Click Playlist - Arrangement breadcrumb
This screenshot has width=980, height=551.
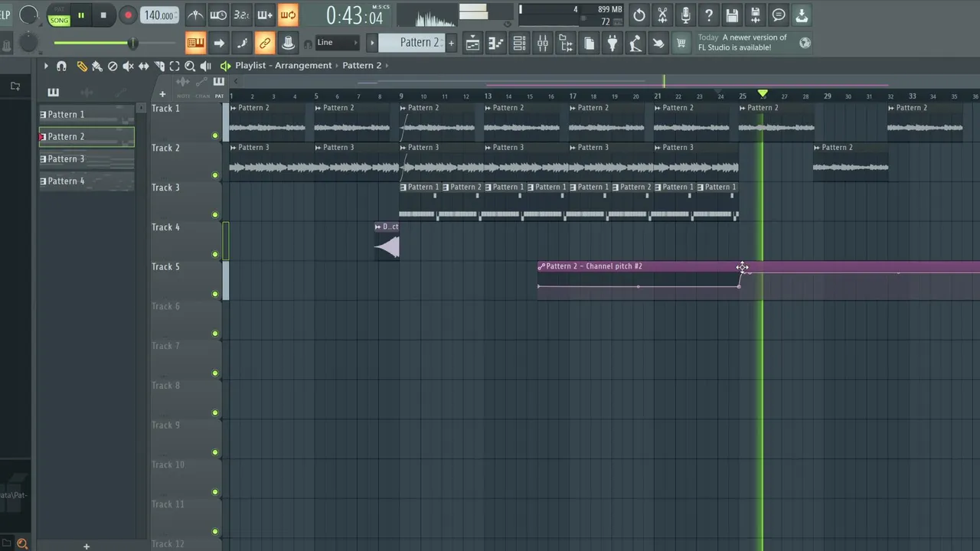point(283,66)
